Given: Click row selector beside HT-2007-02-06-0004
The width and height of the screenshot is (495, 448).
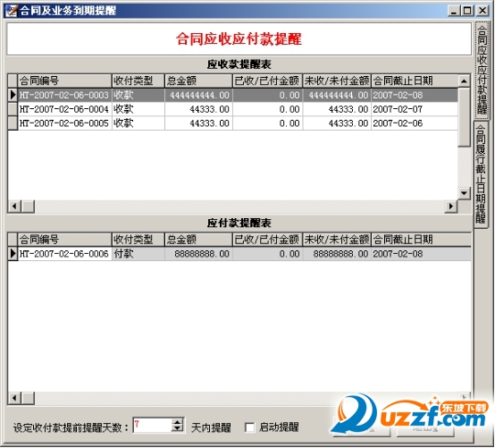Looking at the screenshot, I should (x=13, y=109).
